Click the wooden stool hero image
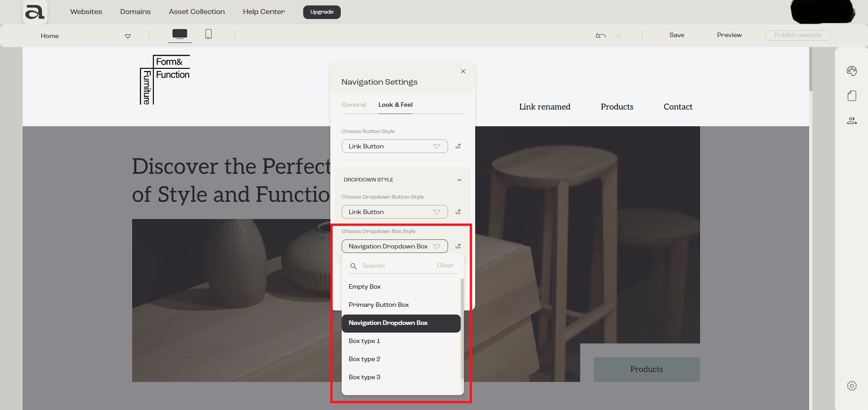 [x=587, y=234]
